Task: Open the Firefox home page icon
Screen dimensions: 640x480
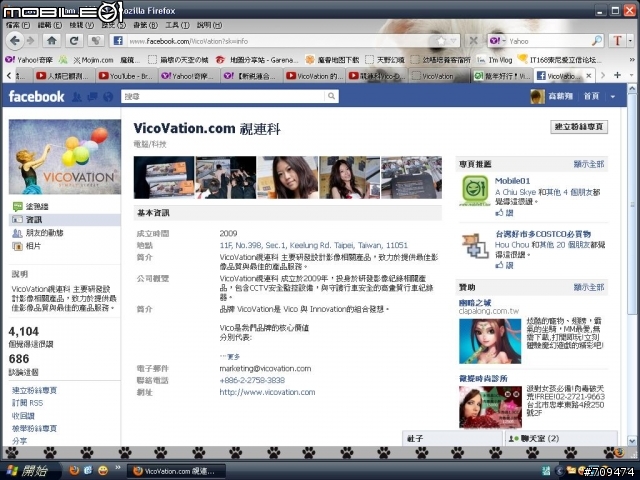Action: [52, 41]
